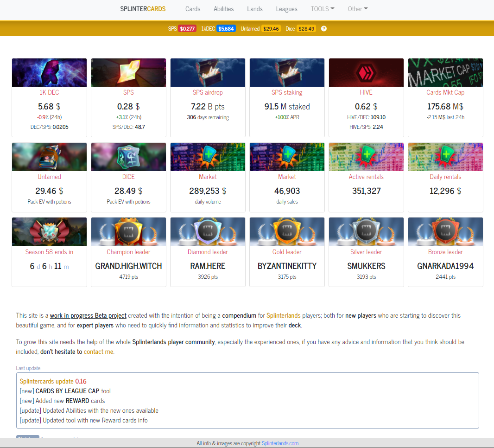494x448 pixels.
Task: Click the 'Daily rentals' card title
Action: point(445,177)
